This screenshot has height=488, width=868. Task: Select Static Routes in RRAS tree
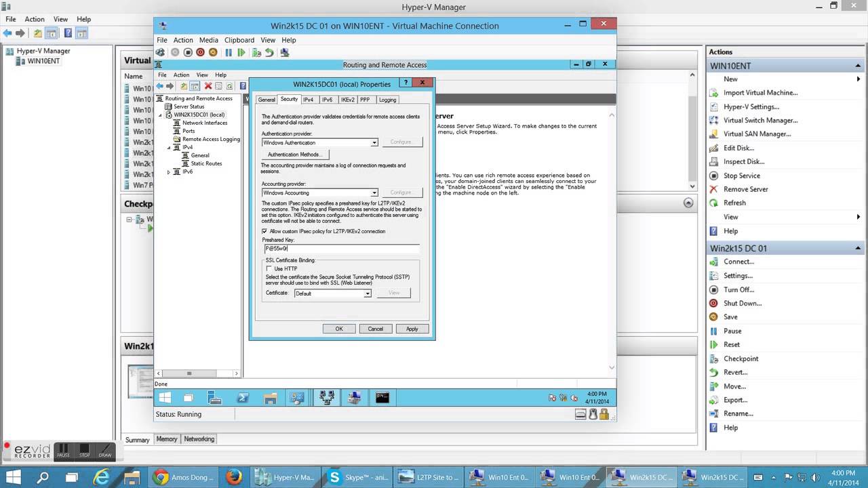tap(206, 163)
